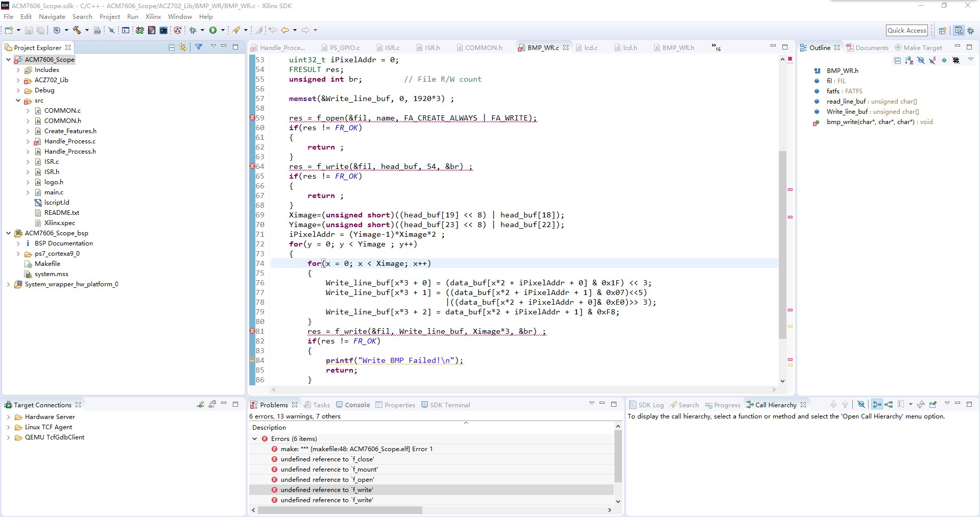The height and width of the screenshot is (517, 980).
Task: Open the terminal (command prompt) toolbar icon
Action: click(126, 31)
